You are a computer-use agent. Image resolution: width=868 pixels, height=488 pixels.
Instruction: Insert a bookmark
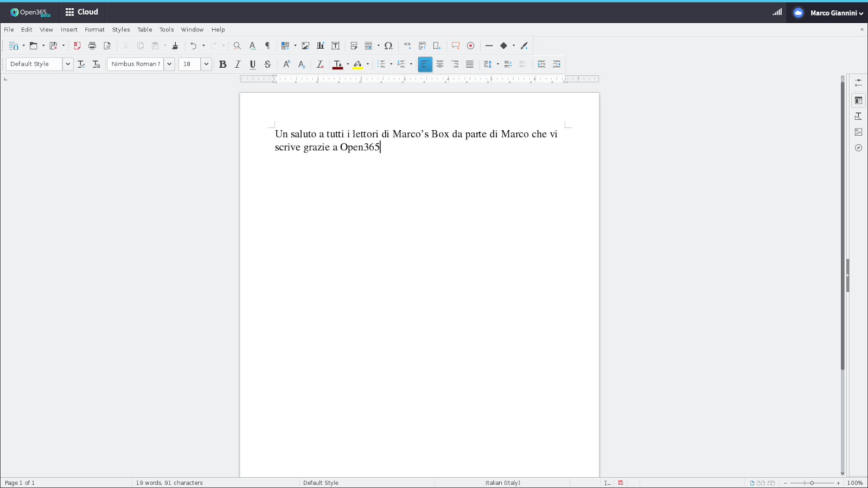click(x=437, y=46)
